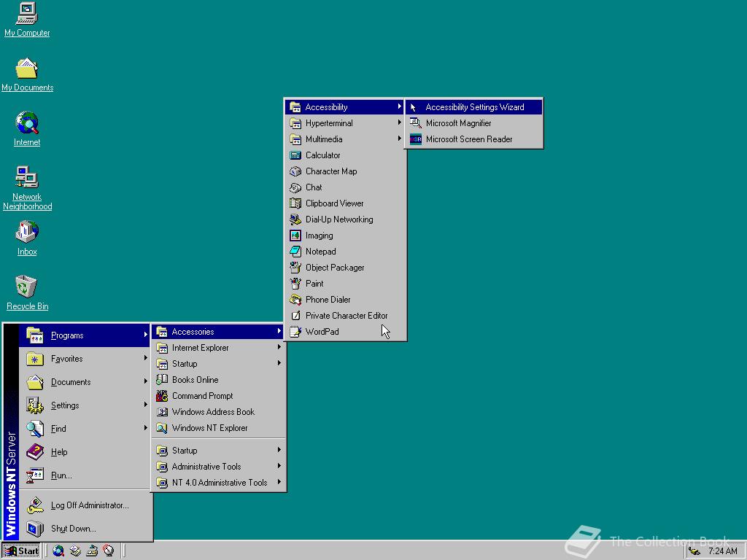Open Windows Address Book
747x560 pixels.
219,412
